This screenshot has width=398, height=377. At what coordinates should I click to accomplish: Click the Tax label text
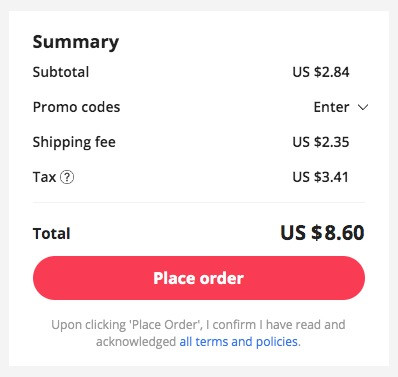(44, 177)
